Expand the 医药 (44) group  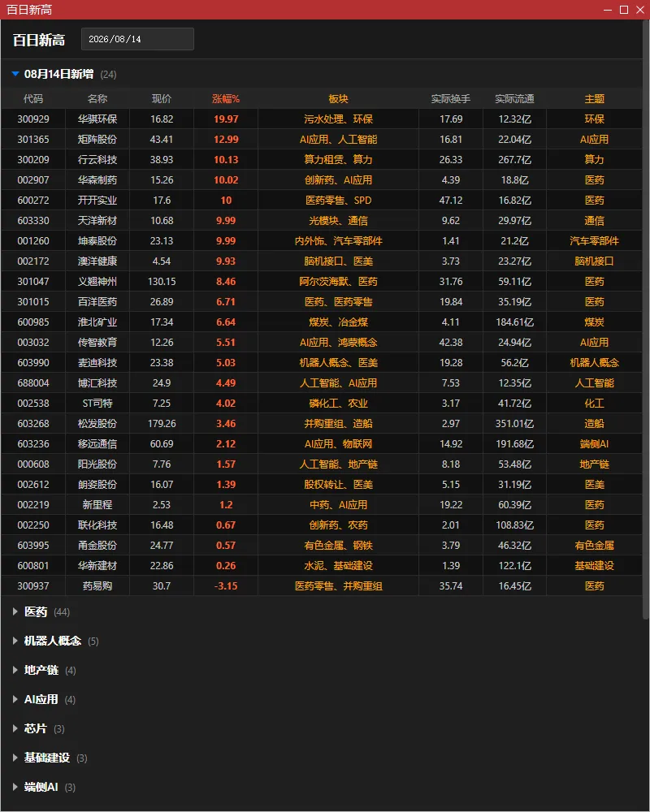tap(15, 612)
